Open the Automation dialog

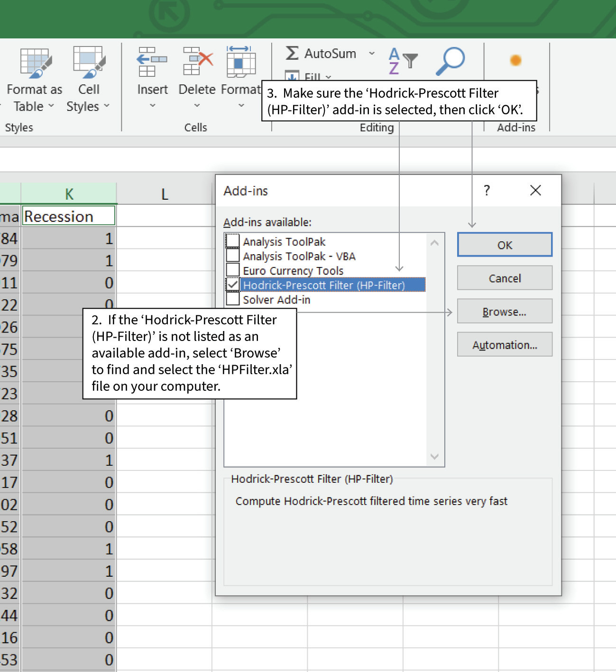504,344
